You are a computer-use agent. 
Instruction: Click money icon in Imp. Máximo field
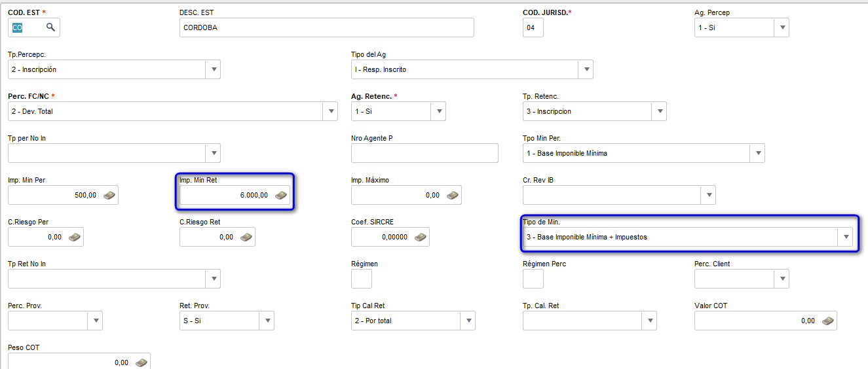(453, 195)
